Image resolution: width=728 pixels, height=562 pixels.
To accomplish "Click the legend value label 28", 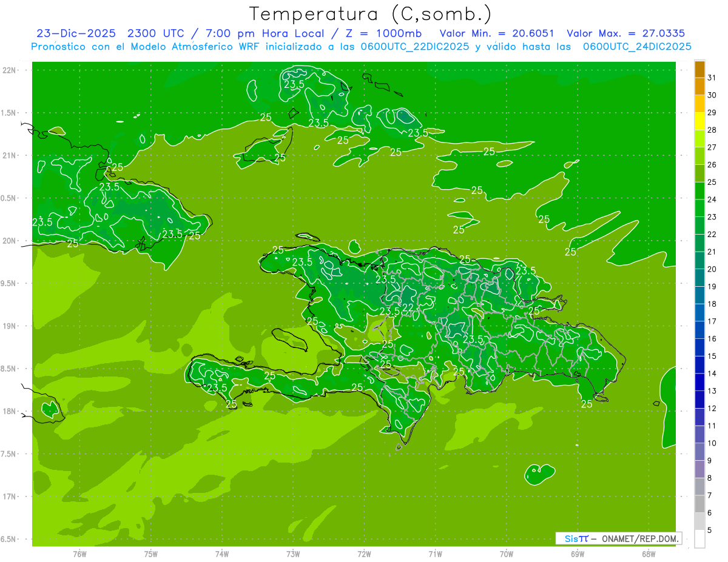I will [712, 130].
